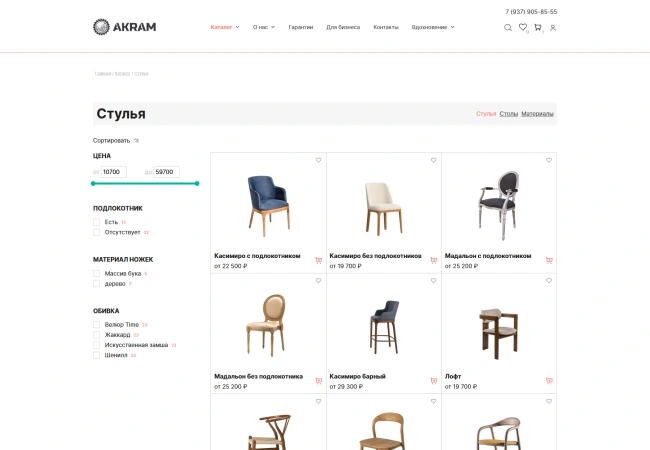Check the Подлокотник 'Есть' filter
The image size is (650, 450).
[97, 222]
